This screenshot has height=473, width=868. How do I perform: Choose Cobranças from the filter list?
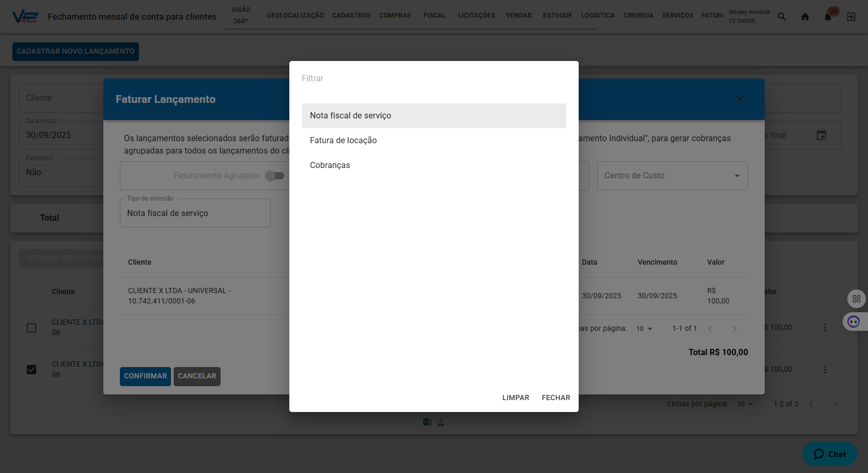pos(330,165)
